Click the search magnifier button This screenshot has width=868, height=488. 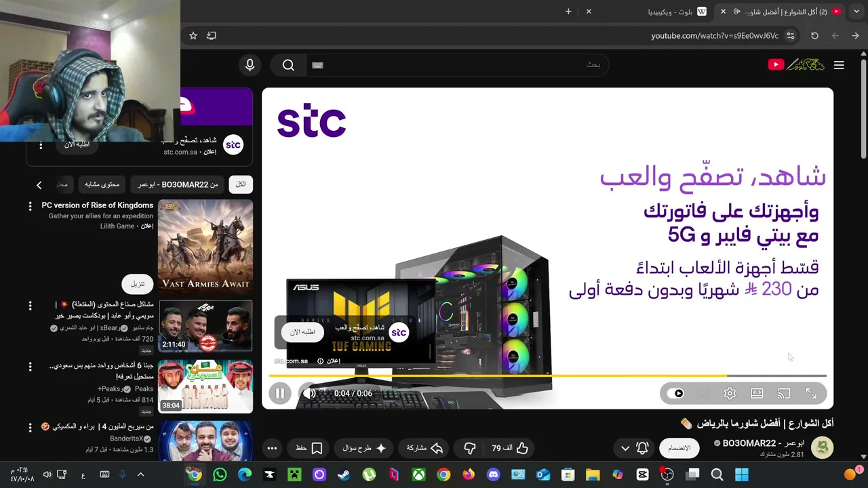click(288, 65)
